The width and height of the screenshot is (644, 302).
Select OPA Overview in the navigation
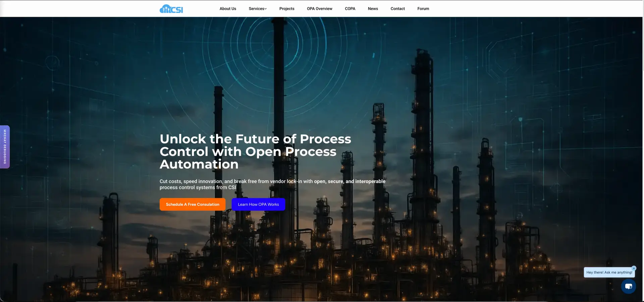[x=319, y=9]
